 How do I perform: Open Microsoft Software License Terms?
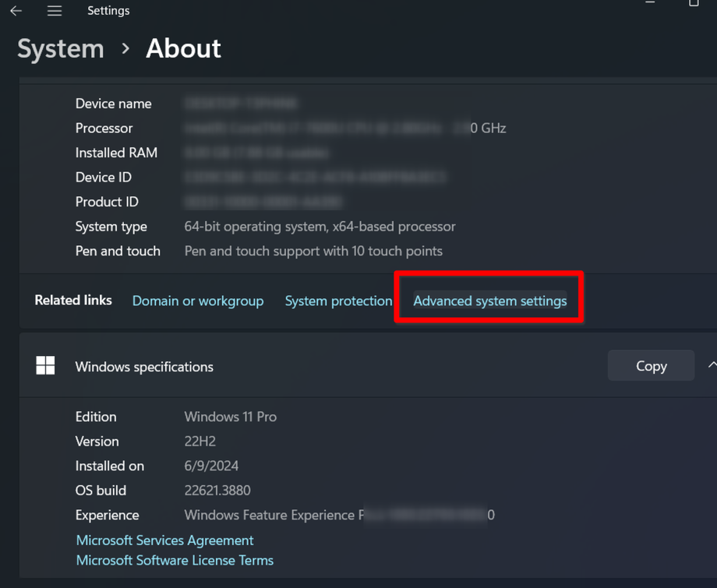tap(175, 560)
